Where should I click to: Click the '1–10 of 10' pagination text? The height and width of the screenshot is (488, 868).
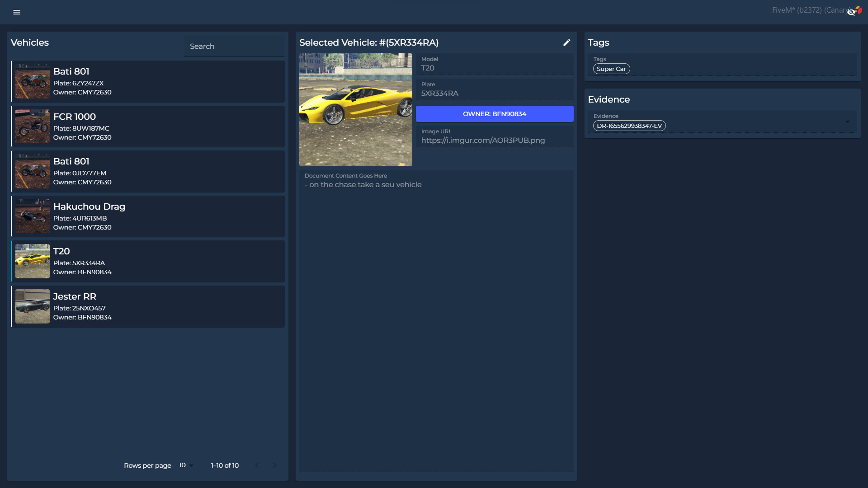[x=225, y=465]
